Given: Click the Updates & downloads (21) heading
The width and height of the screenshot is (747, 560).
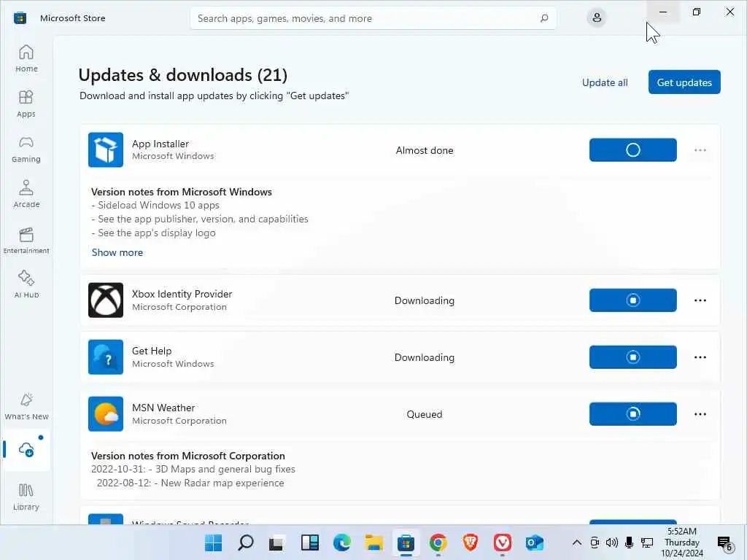Looking at the screenshot, I should click(x=183, y=75).
